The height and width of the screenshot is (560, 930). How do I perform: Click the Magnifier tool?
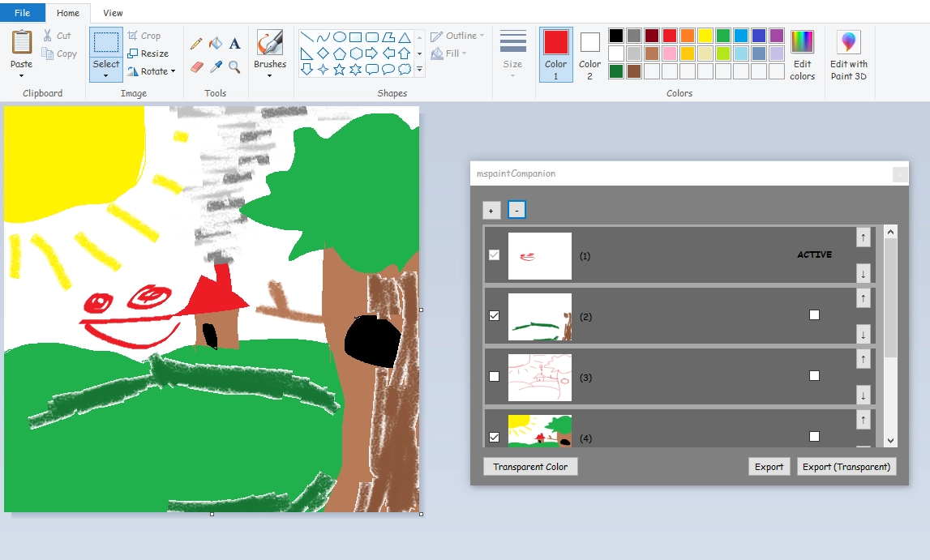point(235,67)
